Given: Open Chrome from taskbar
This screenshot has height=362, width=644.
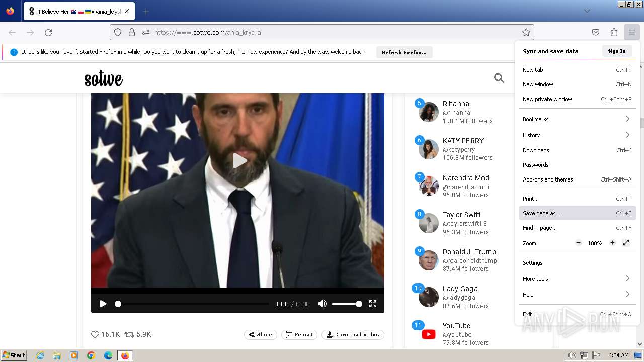Looking at the screenshot, I should pos(91,355).
